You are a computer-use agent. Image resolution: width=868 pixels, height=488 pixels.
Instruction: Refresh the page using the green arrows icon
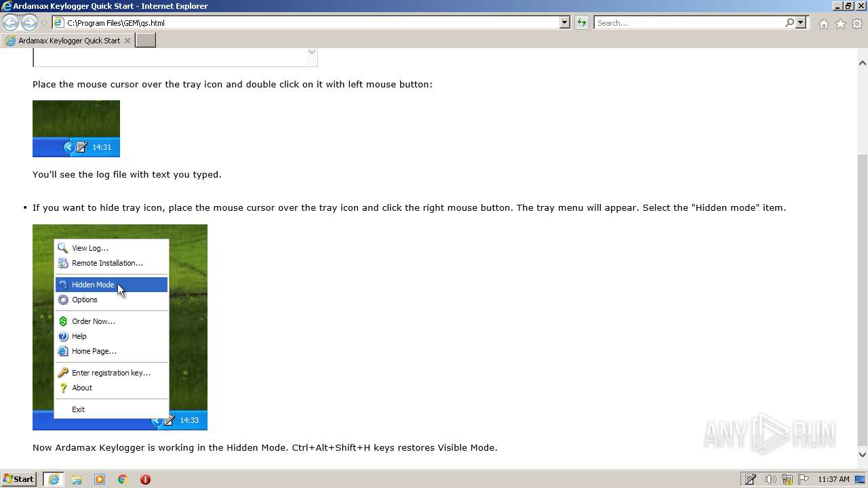[x=581, y=22]
